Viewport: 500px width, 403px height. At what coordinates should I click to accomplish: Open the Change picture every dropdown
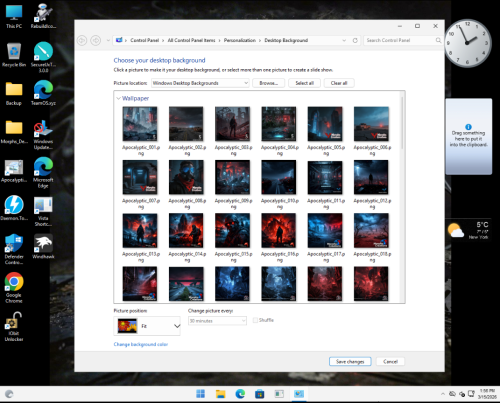[x=217, y=321]
